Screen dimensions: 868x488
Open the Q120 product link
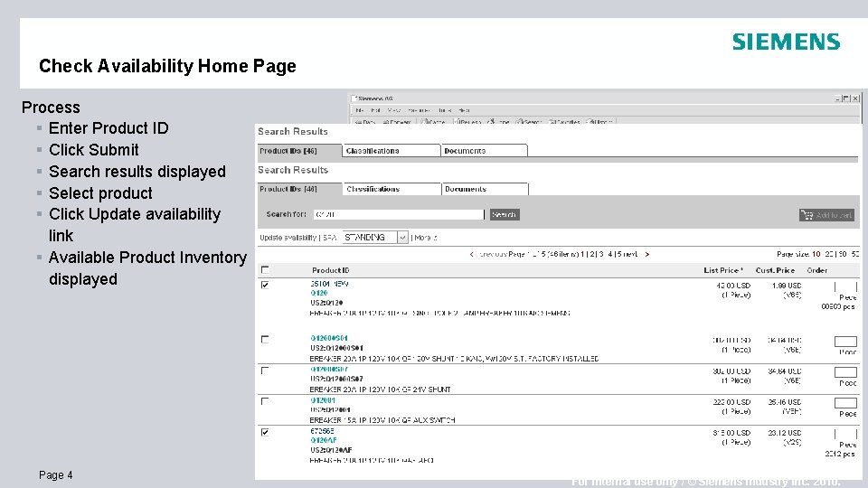click(x=319, y=293)
